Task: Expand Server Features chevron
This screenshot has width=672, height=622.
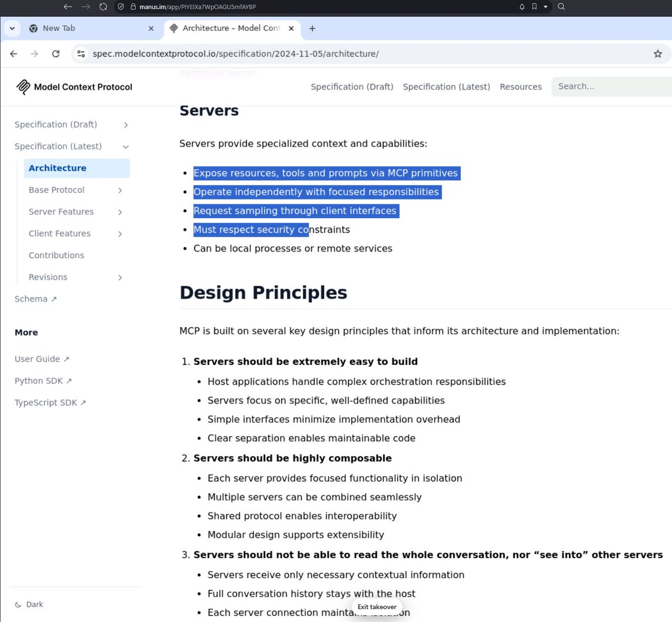Action: click(x=120, y=212)
